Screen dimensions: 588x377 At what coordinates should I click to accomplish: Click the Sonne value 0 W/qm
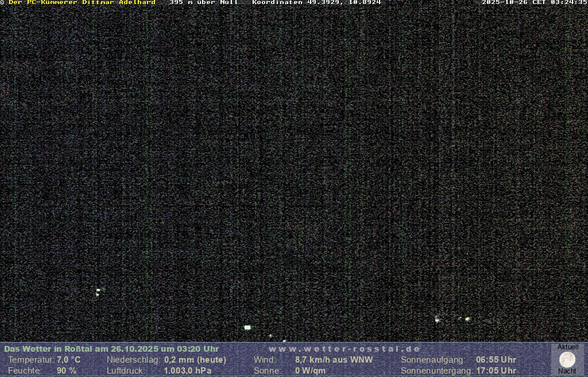tap(310, 371)
